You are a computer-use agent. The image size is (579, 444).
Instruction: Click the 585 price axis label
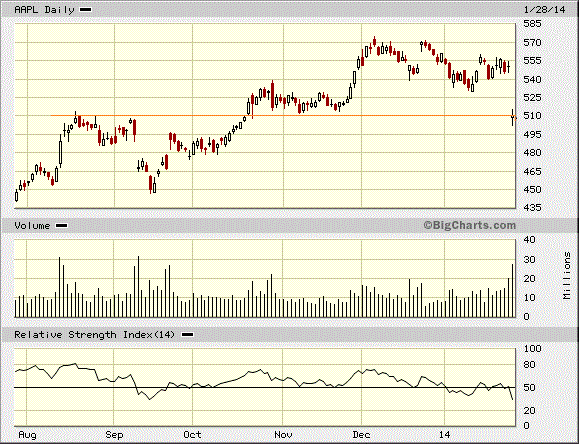[x=532, y=24]
